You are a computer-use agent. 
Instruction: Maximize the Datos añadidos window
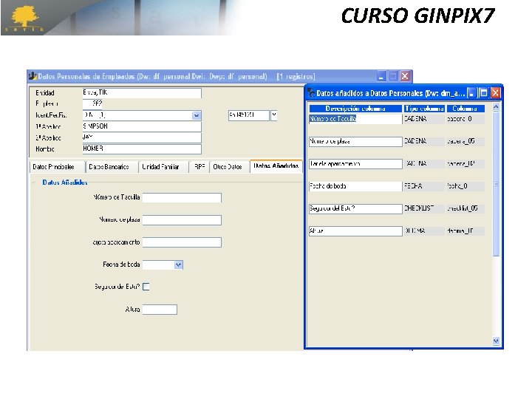pos(483,93)
